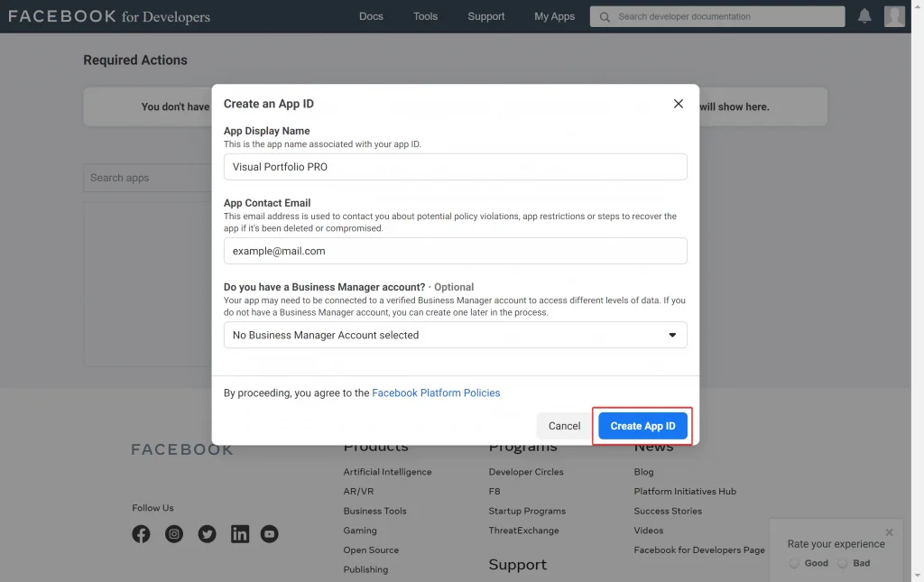Select the Good rating radio button
924x582 pixels.
[x=794, y=563]
